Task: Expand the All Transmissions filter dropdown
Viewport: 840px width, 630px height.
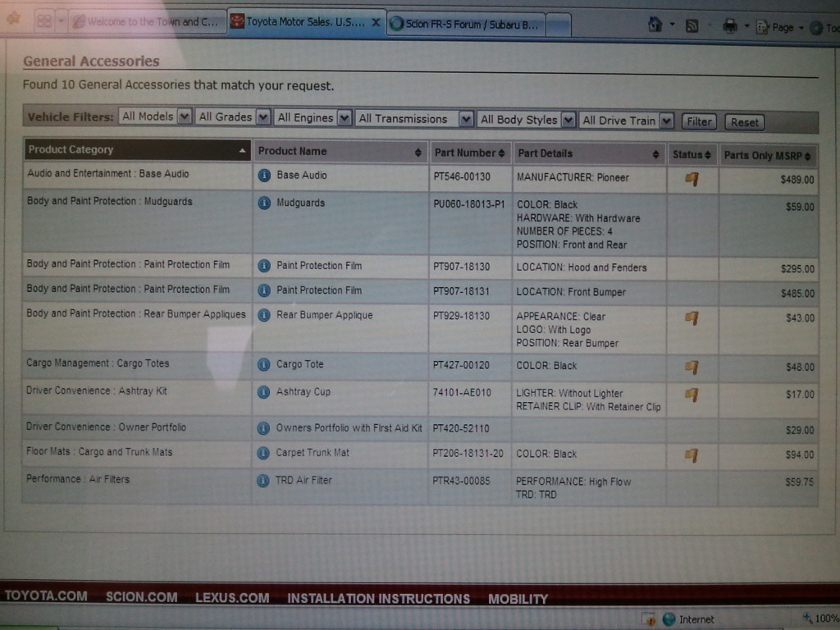Action: pos(414,119)
